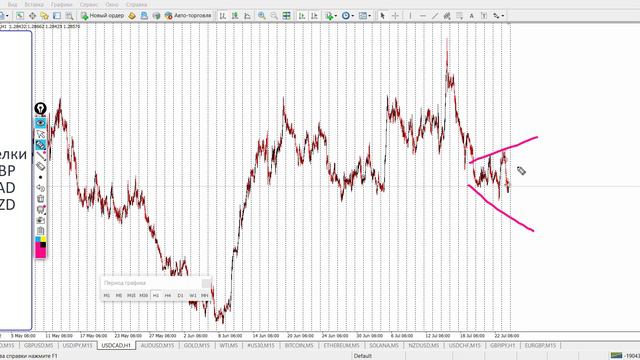Enable chart shift icon
640x360 pixels.
point(314,16)
